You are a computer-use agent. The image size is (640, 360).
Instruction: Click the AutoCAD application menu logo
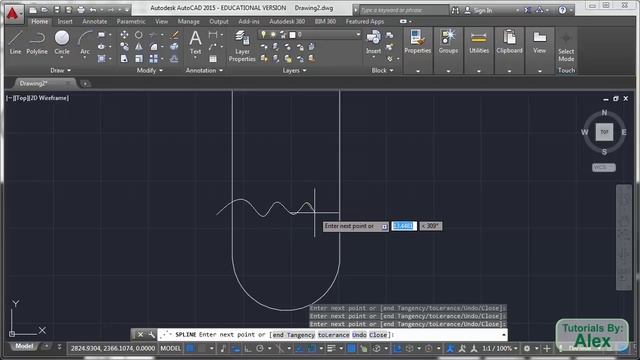coord(13,13)
